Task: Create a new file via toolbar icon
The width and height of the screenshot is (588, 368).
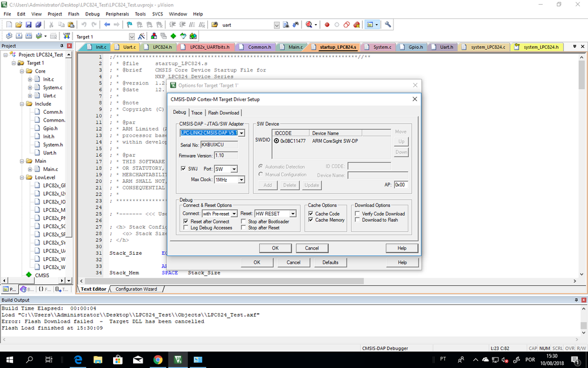Action: [9, 25]
